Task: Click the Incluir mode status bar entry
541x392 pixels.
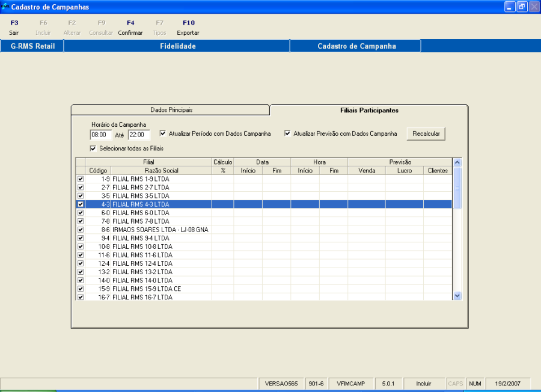Action: point(423,384)
